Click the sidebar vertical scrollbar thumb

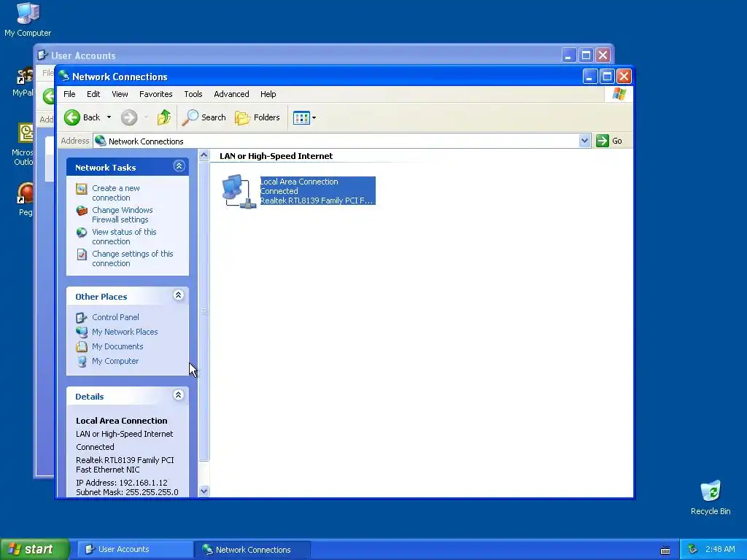[x=204, y=311]
